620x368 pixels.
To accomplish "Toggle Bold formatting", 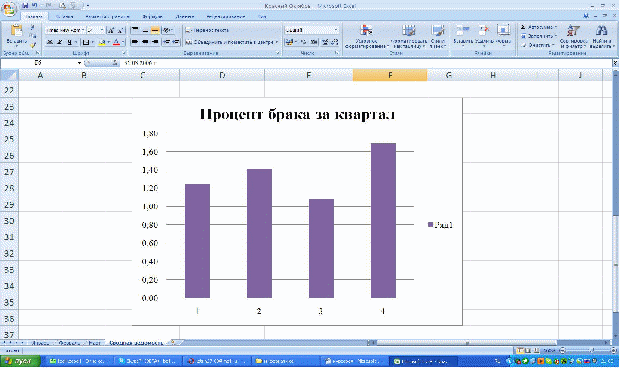I will [49, 42].
